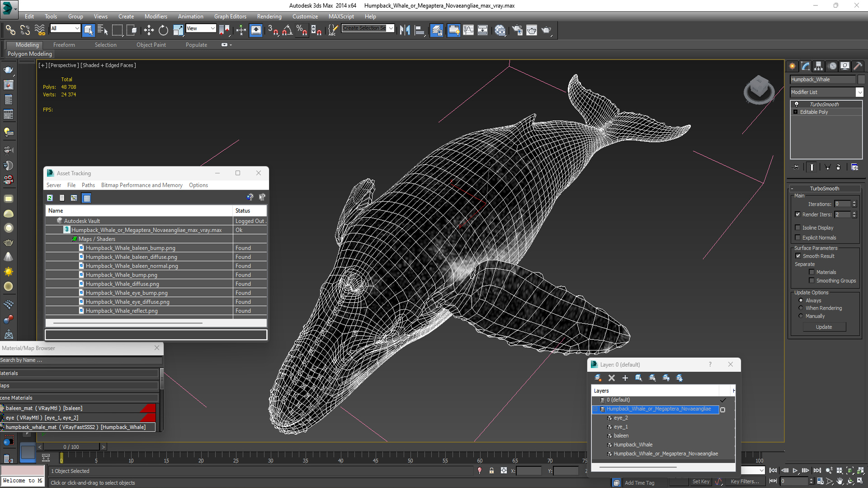The width and height of the screenshot is (868, 488).
Task: Choose the Select and Scale tool
Action: tap(178, 30)
